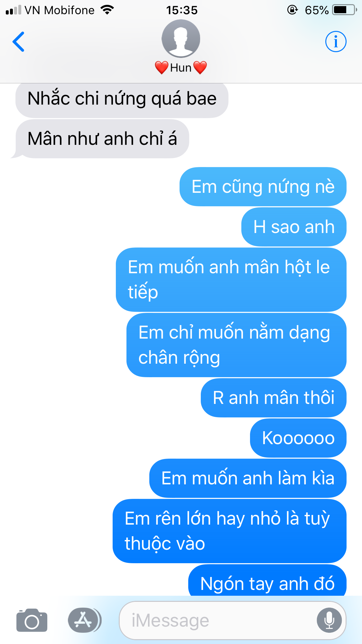The height and width of the screenshot is (644, 362).
Task: Select the "Ngón tay anh đó" bubble
Action: (267, 580)
